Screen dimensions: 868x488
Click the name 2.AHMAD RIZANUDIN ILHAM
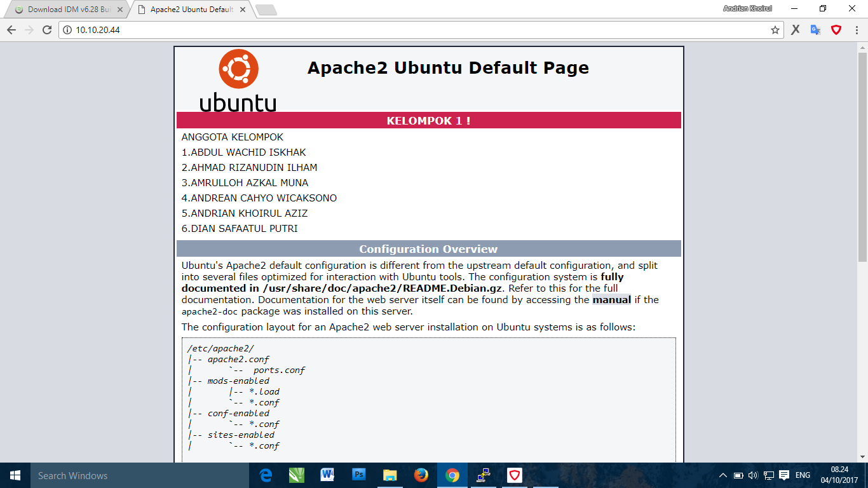tap(250, 168)
